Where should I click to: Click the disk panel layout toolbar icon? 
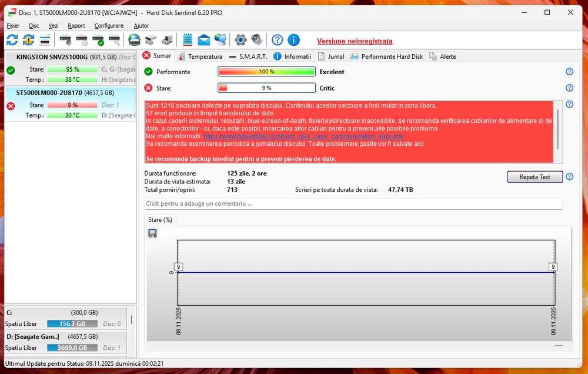click(45, 40)
